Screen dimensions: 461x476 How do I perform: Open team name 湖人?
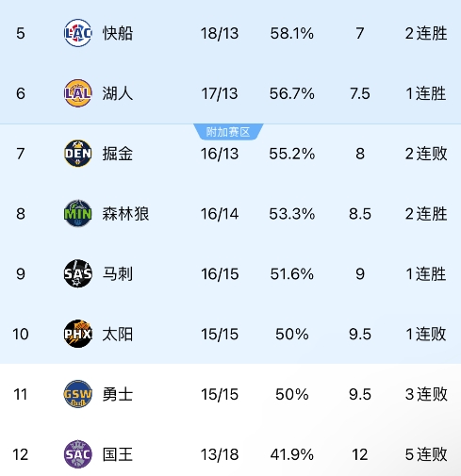118,93
